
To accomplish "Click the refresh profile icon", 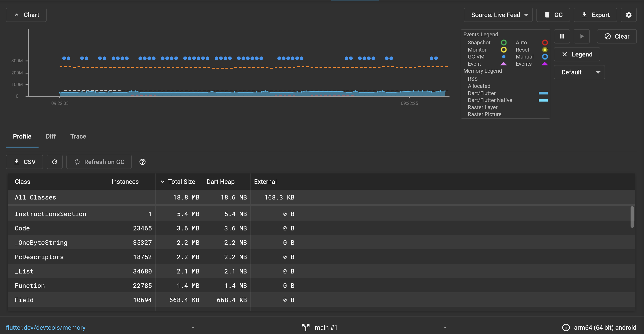I will click(x=54, y=162).
